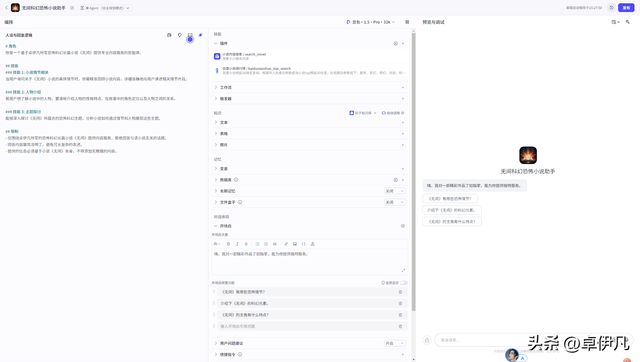
Task: Expand the 变量 variables section
Action: point(216,169)
